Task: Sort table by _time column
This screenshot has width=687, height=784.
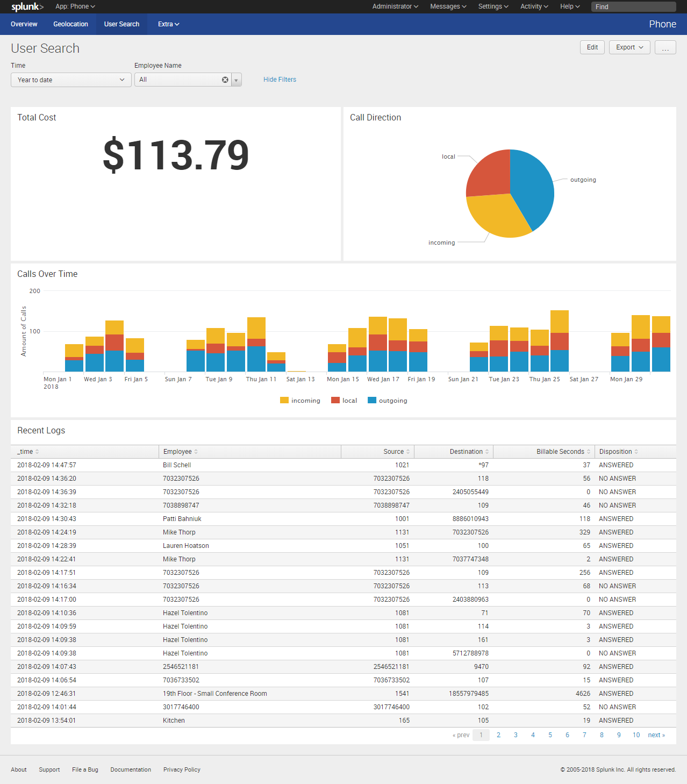Action: pyautogui.click(x=27, y=452)
